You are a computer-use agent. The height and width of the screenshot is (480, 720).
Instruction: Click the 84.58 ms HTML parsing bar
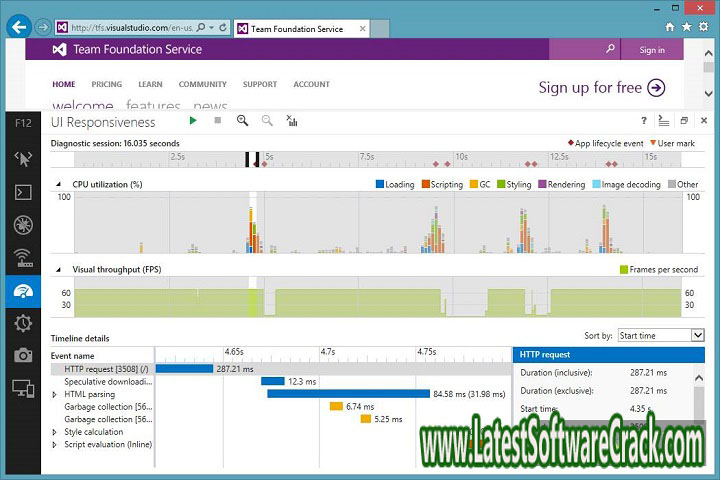[x=349, y=394]
